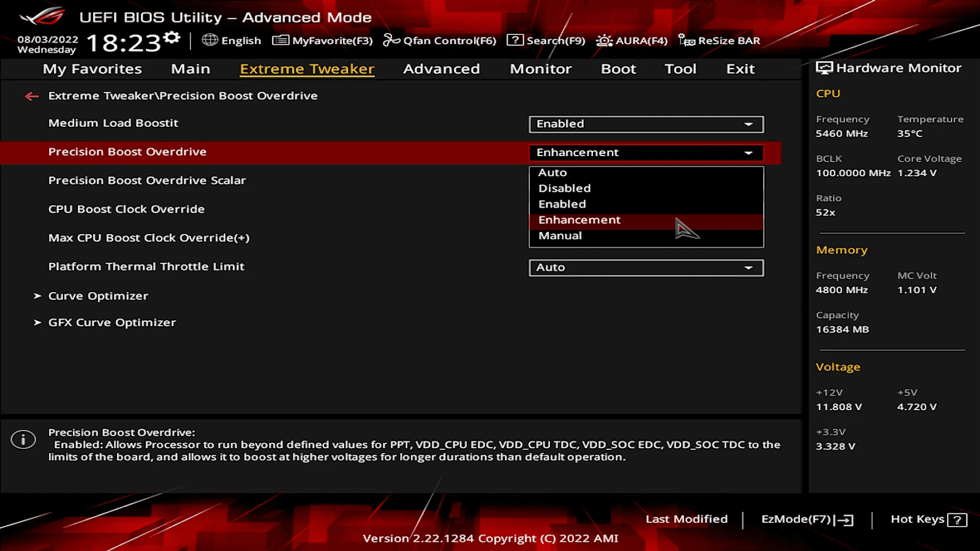
Task: Click the ReSize BAR icon
Action: [x=687, y=40]
